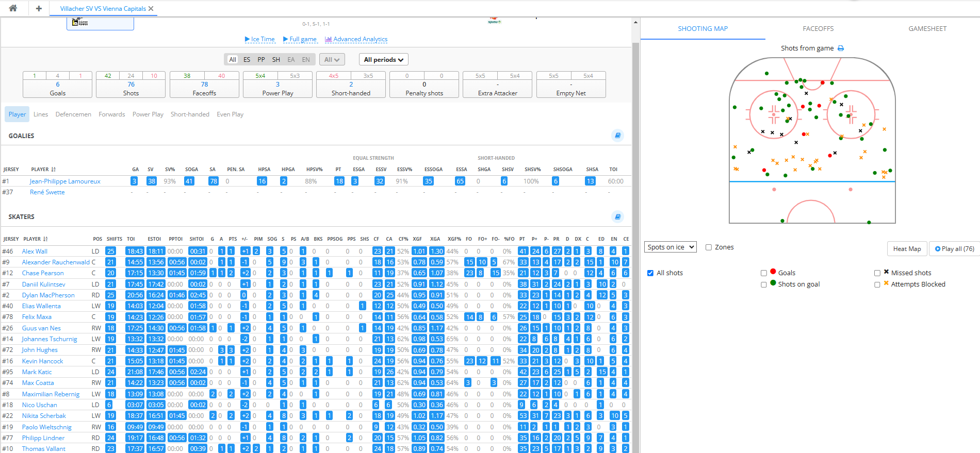Select the PP strength filter
Image resolution: width=980 pixels, height=453 pixels.
(262, 60)
